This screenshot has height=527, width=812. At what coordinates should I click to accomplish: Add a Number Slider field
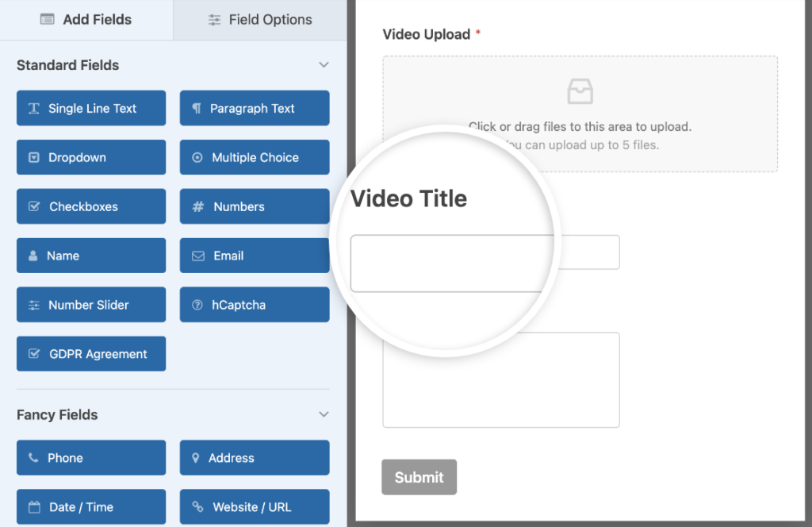[x=90, y=305]
